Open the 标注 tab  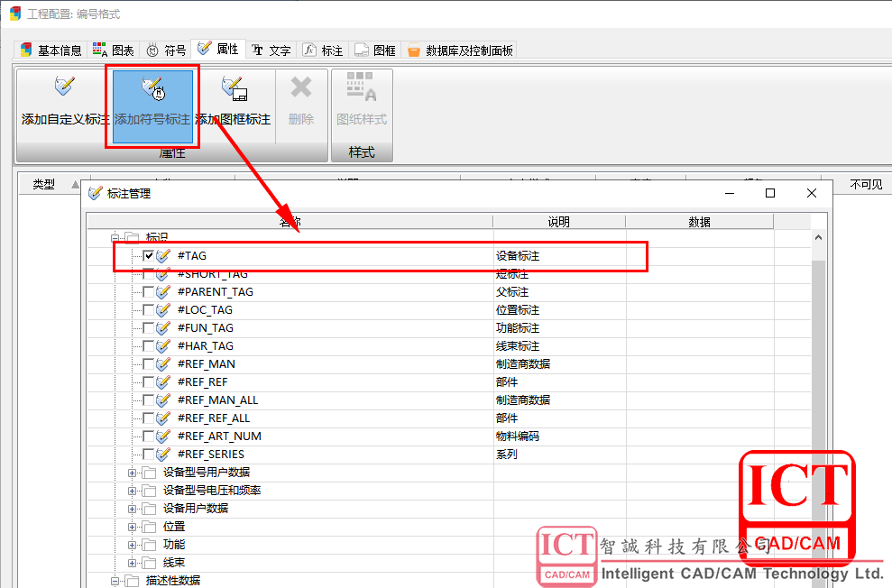point(323,51)
